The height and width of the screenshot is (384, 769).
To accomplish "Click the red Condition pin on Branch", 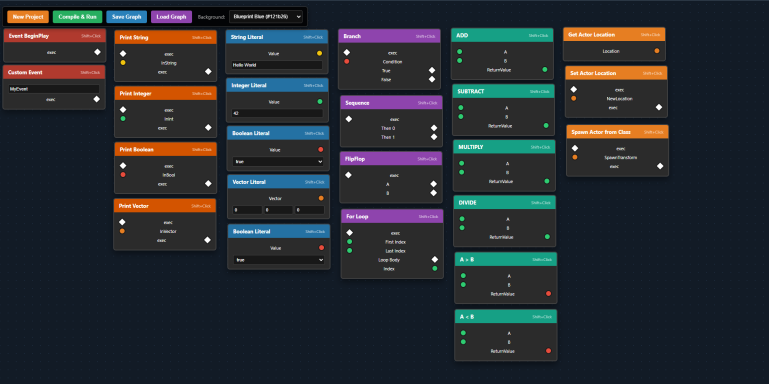I will 347,61.
